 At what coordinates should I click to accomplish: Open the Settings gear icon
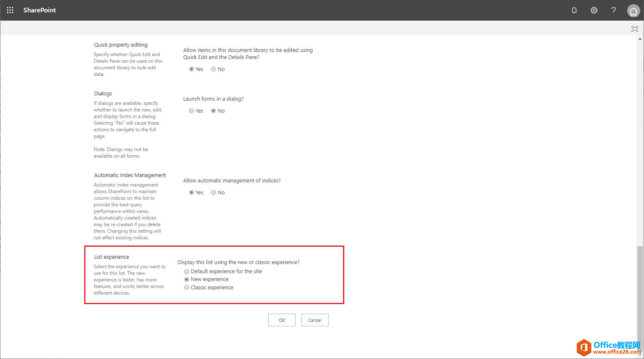[x=594, y=10]
